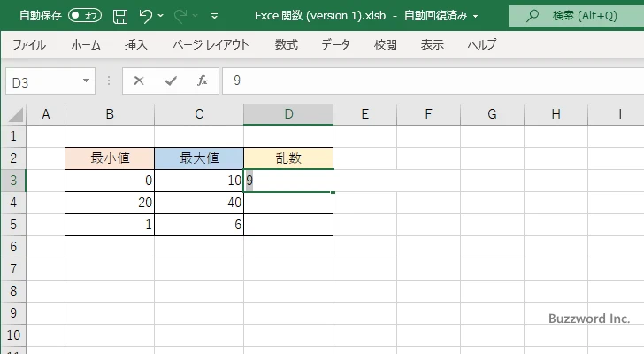Click the search magnifier icon
This screenshot has width=644, height=354.
coord(533,16)
